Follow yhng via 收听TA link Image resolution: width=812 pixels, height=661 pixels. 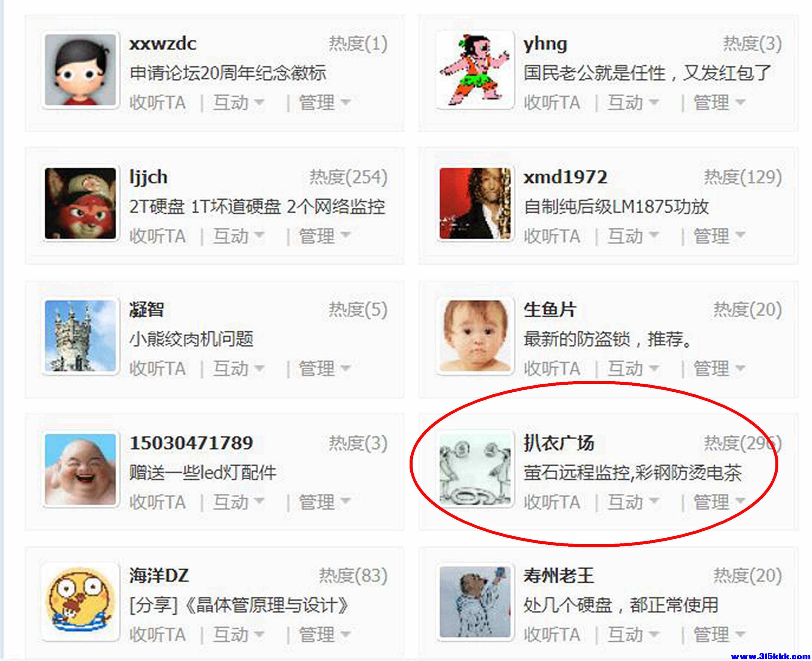pyautogui.click(x=552, y=103)
